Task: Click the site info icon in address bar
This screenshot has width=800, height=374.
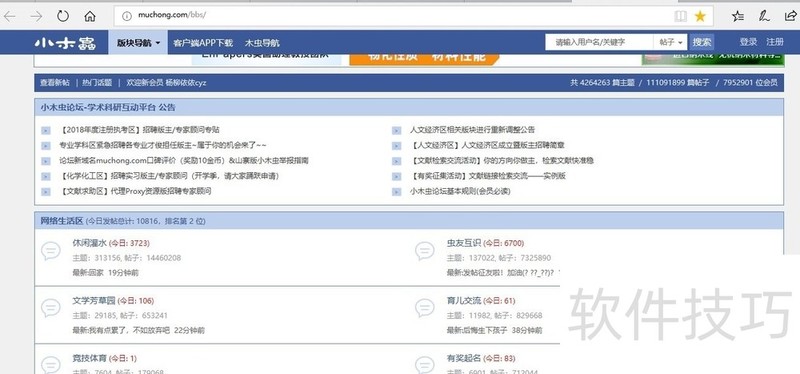Action: [127, 16]
